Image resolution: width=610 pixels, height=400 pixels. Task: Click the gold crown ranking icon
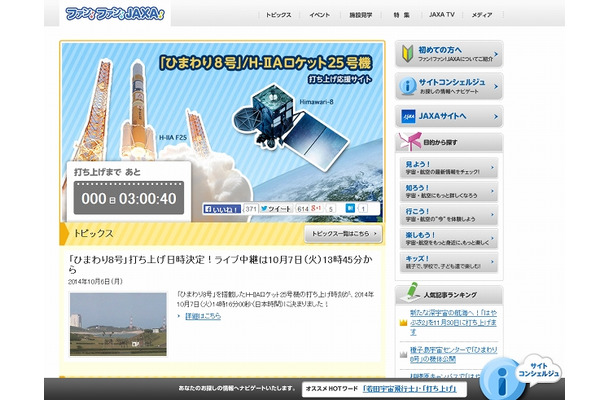[x=403, y=323]
